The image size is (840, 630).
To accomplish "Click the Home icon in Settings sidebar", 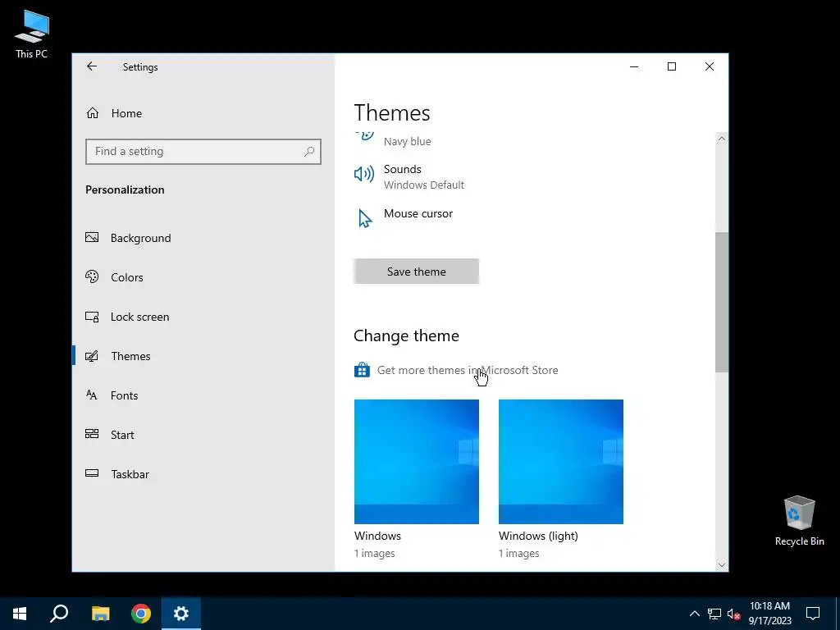I will (x=93, y=113).
